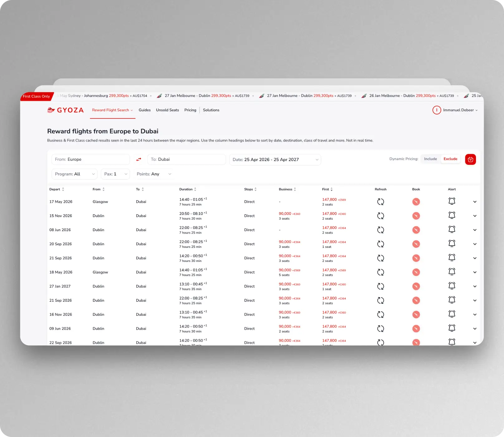The width and height of the screenshot is (504, 437).
Task: Open the Reward Flight Search menu
Action: [113, 110]
